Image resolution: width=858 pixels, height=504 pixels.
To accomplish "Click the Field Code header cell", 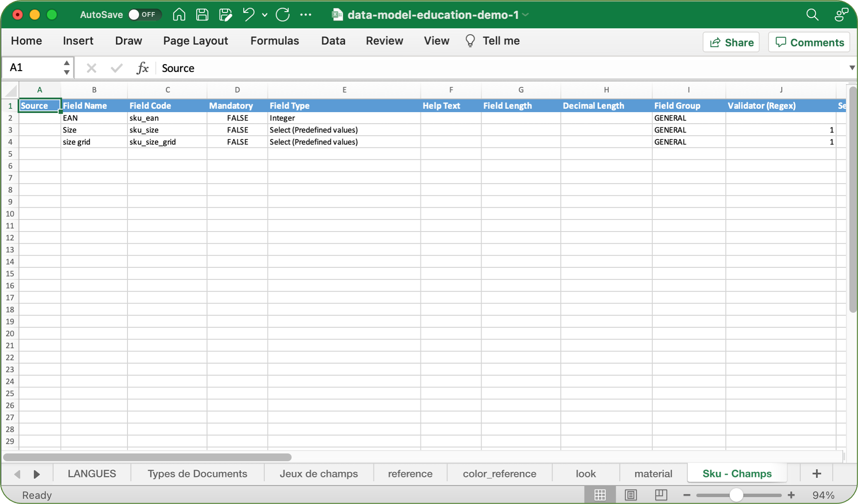I will pyautogui.click(x=168, y=106).
